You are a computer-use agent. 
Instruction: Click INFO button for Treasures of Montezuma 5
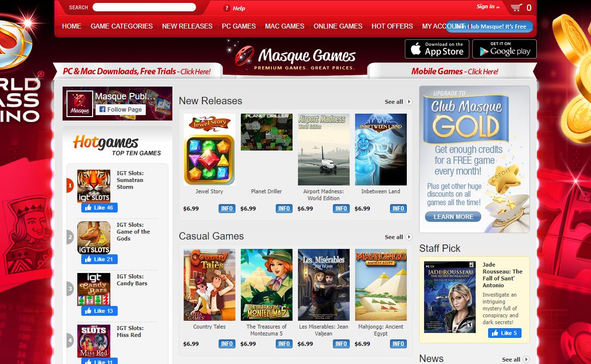click(x=284, y=344)
